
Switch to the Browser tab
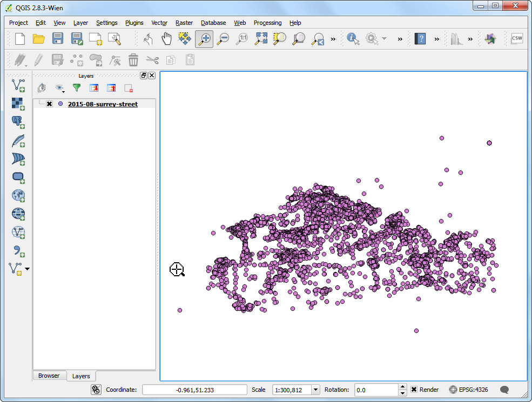pos(49,376)
